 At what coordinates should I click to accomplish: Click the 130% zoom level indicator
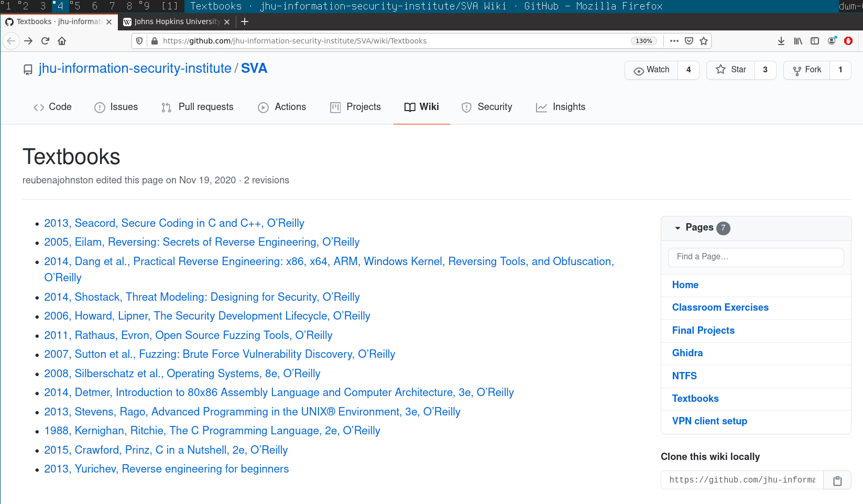coord(644,41)
